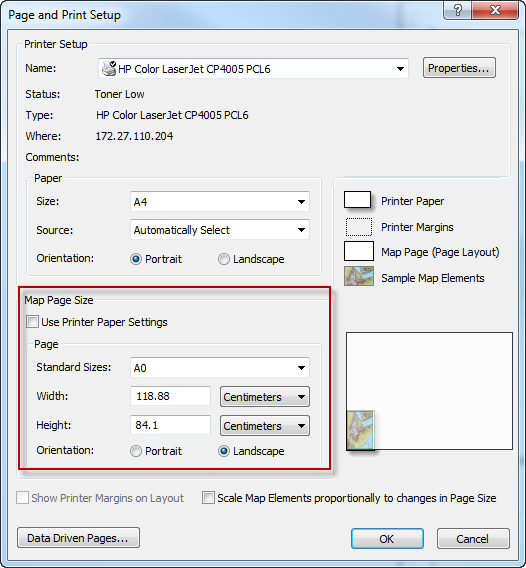Enable Use Printer Paper Settings checkbox

(x=32, y=322)
